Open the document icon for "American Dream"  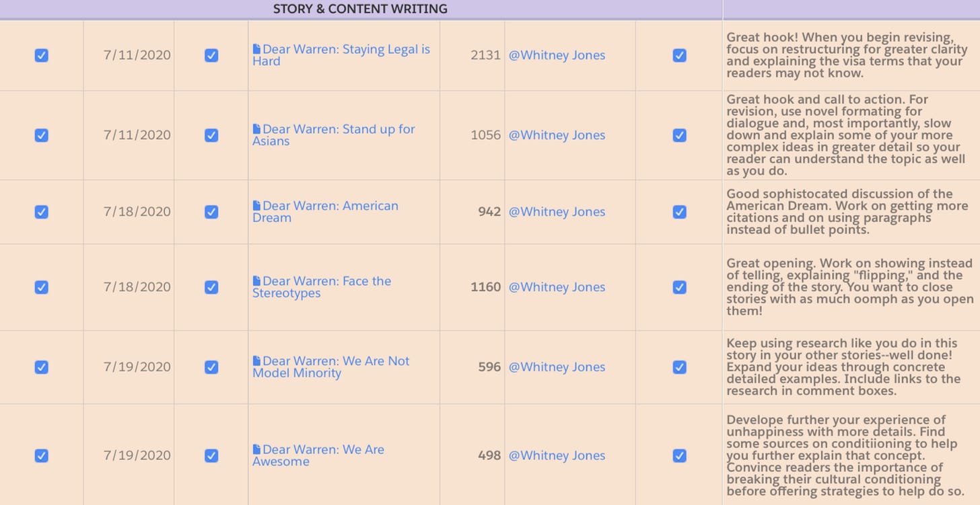tap(256, 206)
